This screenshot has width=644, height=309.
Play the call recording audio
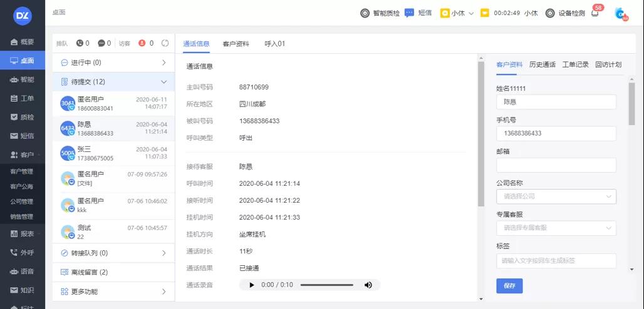tap(252, 285)
